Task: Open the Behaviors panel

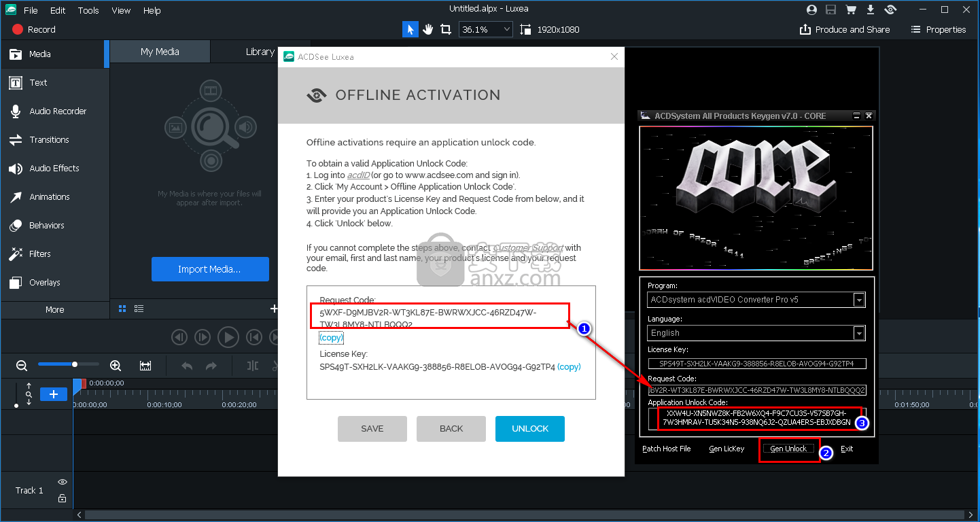Action: (54, 225)
